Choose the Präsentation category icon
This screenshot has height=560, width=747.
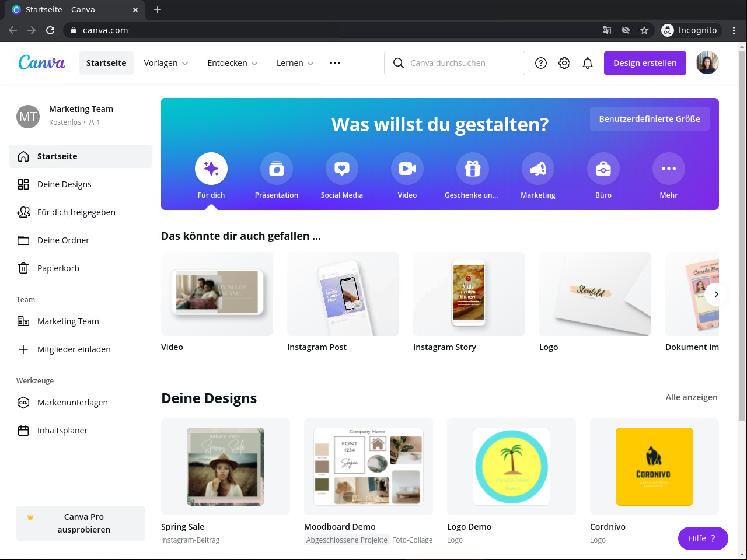tap(277, 169)
